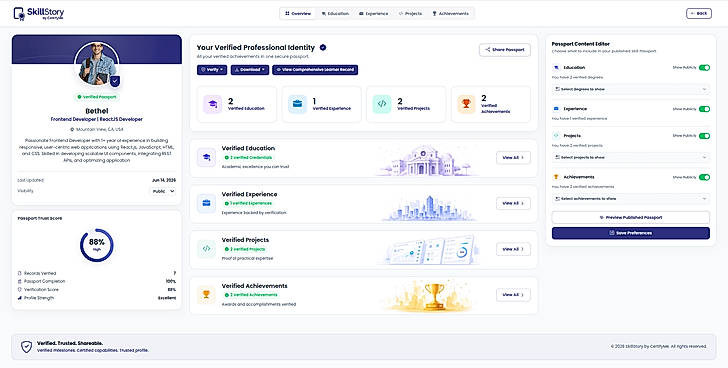Open the Verify dropdown button
The height and width of the screenshot is (368, 728).
[212, 70]
